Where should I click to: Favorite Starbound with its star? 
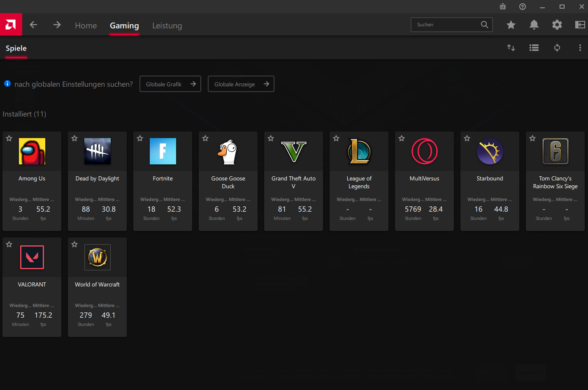[x=467, y=138]
